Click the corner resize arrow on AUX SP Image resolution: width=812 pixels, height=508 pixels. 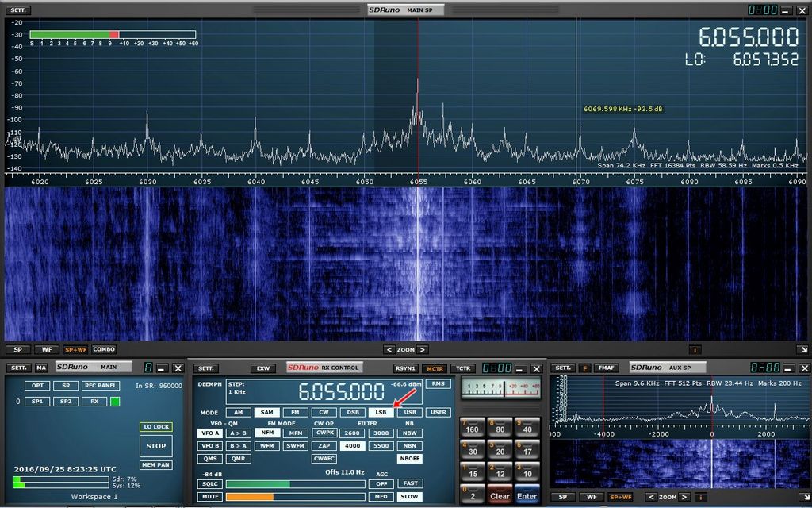pyautogui.click(x=805, y=498)
